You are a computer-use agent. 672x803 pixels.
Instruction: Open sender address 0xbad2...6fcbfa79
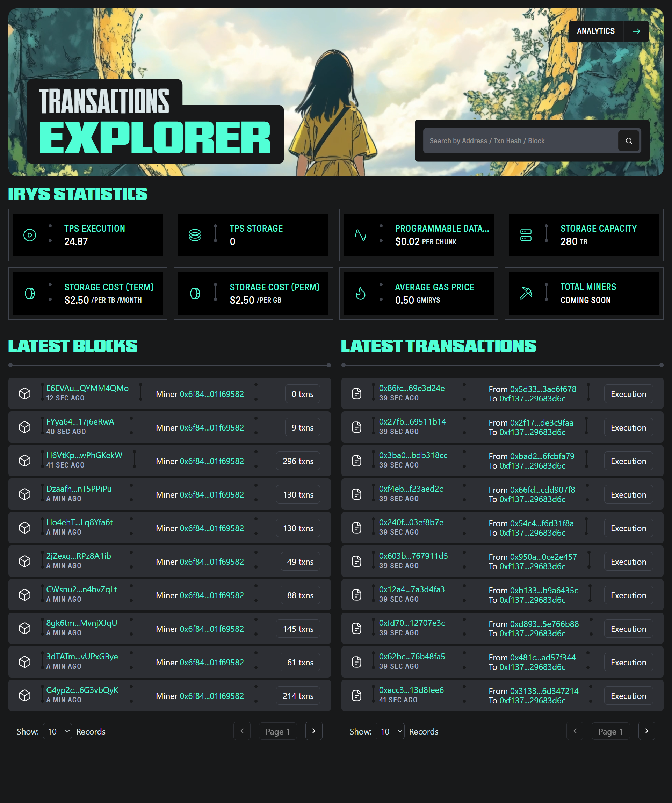[542, 456]
